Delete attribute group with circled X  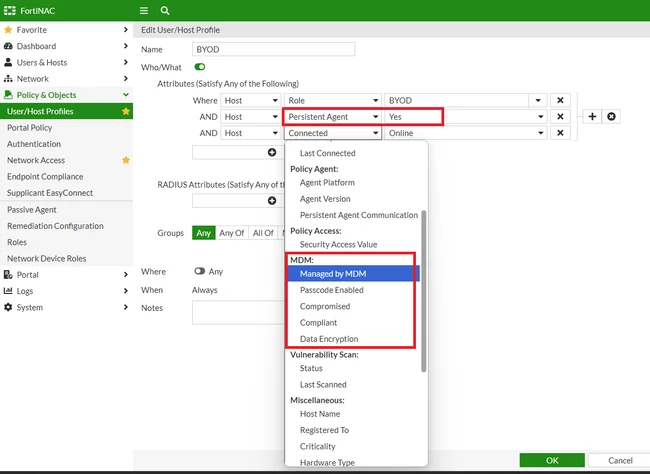(611, 117)
